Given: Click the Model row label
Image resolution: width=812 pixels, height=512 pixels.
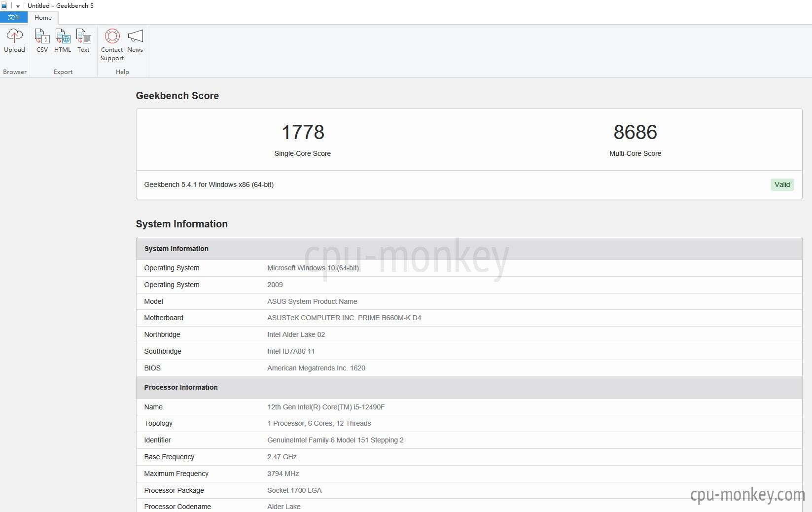Looking at the screenshot, I should pos(153,301).
